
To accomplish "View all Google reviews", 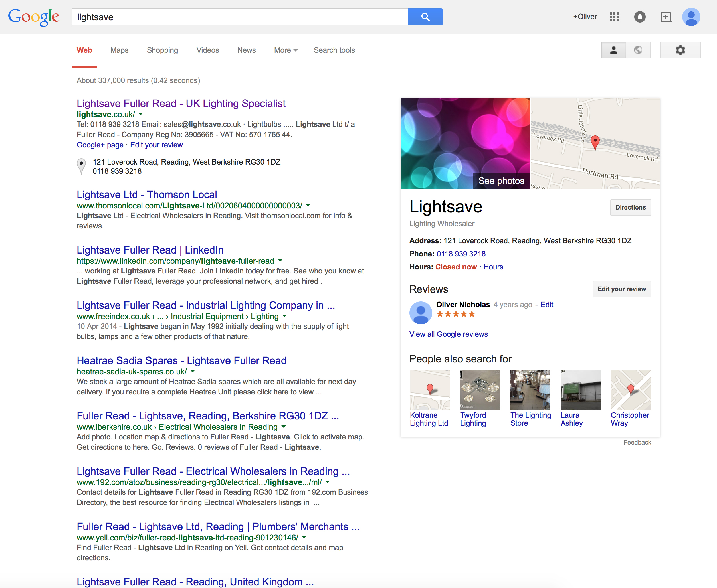I will 448,334.
